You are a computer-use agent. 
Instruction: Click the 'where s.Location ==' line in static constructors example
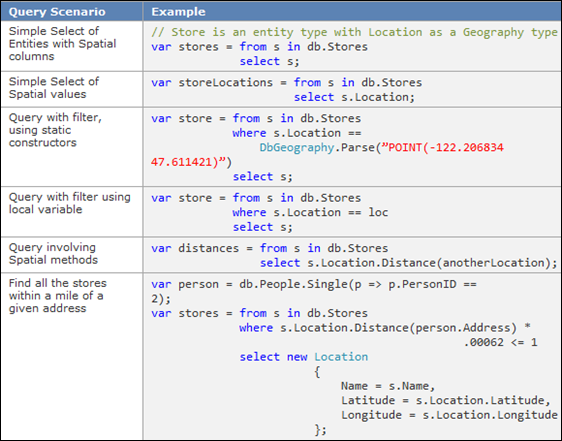tap(297, 133)
